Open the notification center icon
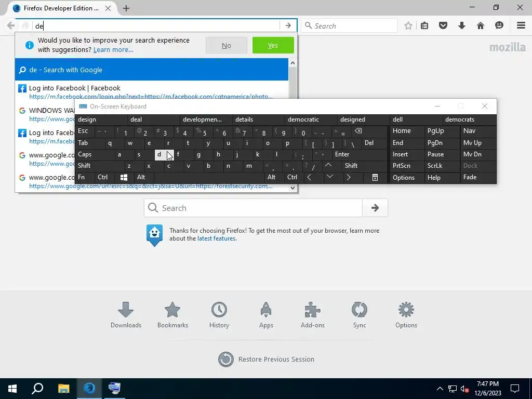 [515, 389]
